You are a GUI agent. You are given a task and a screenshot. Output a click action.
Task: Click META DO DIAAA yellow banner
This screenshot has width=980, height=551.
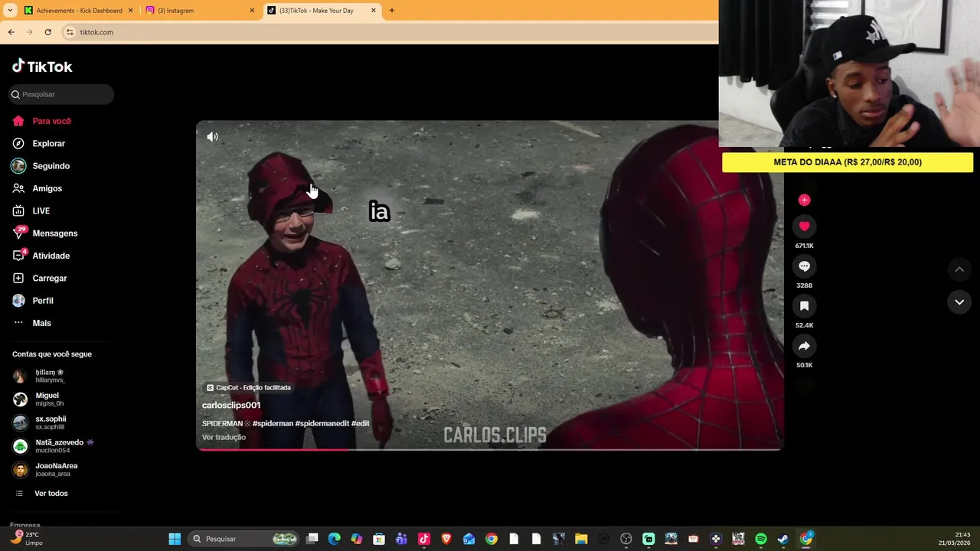pos(848,162)
